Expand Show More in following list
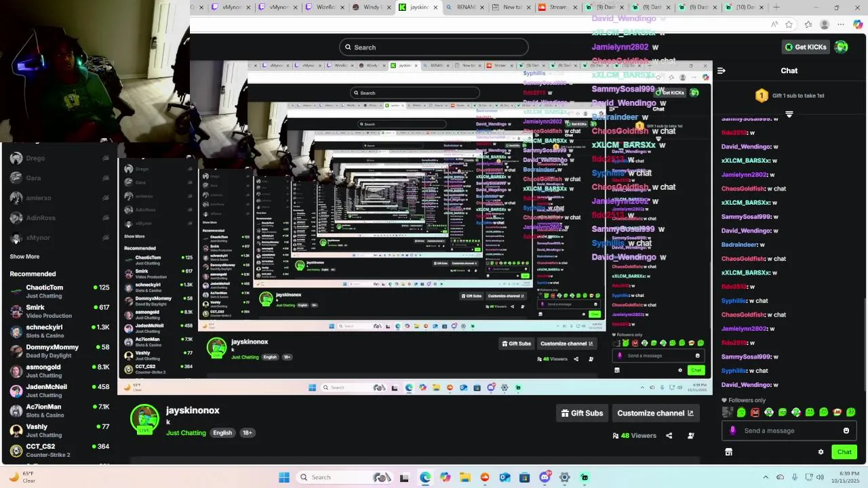Image resolution: width=868 pixels, height=488 pixels. point(24,257)
